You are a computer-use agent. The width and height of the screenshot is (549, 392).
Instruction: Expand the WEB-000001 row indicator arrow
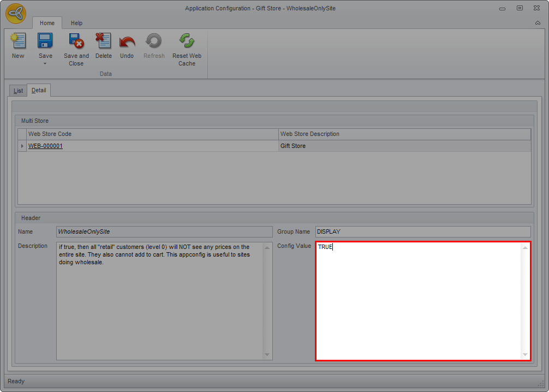[22, 146]
